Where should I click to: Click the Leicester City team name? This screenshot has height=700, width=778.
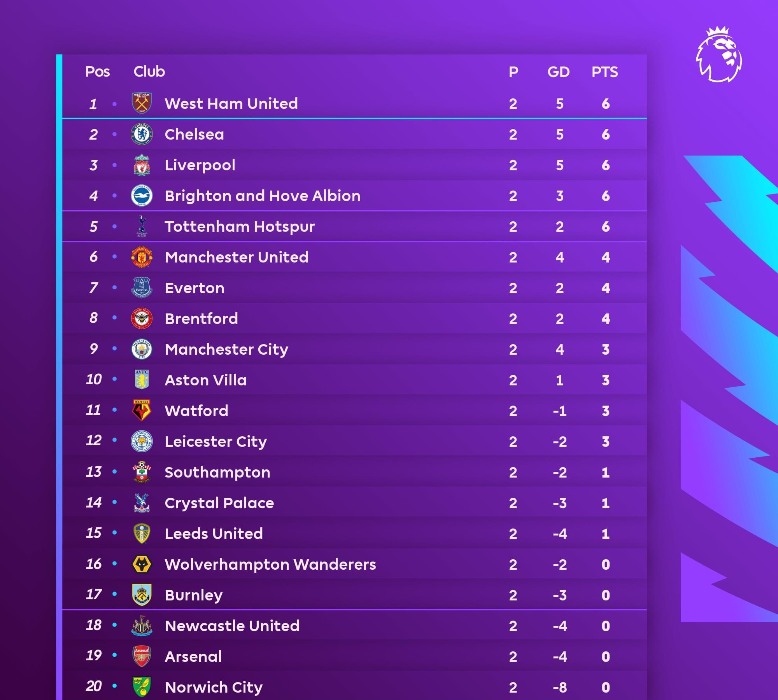click(x=216, y=441)
